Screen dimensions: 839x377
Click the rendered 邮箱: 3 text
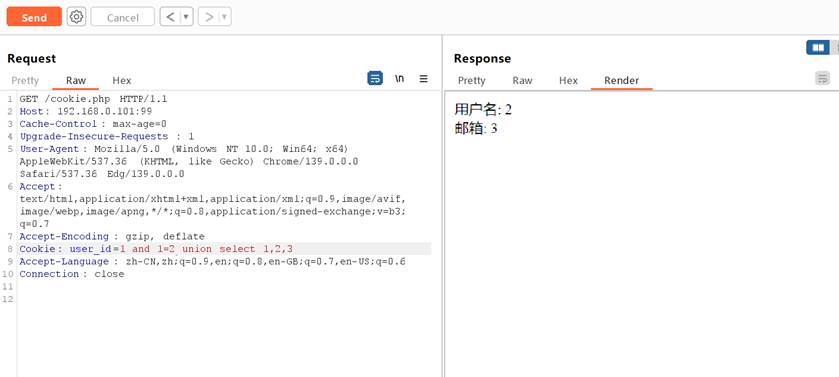click(x=476, y=128)
